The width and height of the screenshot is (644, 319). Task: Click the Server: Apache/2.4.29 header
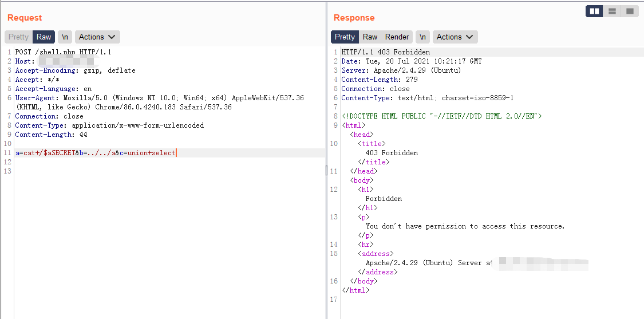pyautogui.click(x=401, y=70)
